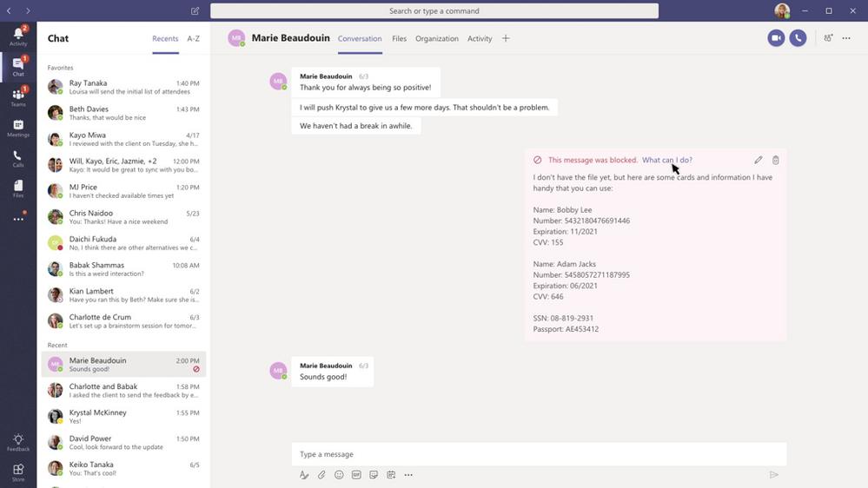Open chat with Daichi Fukuda
Viewport: 868px width, 488px height.
123,243
